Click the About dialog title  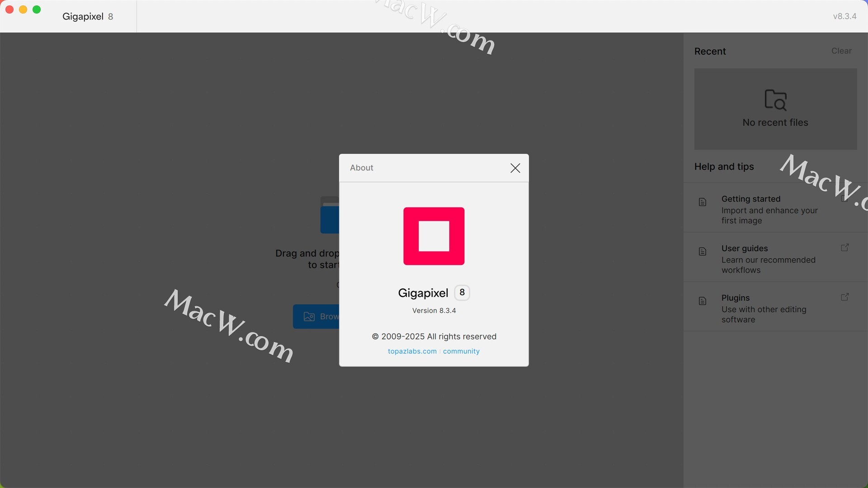point(361,168)
